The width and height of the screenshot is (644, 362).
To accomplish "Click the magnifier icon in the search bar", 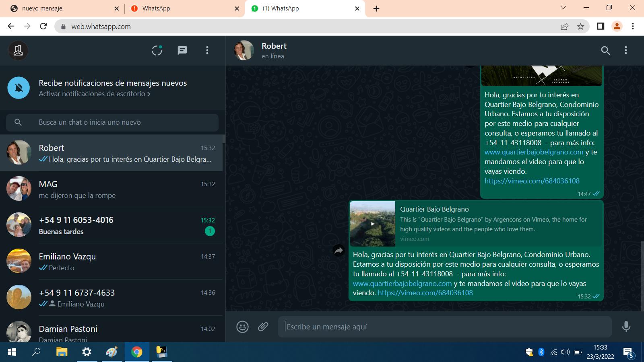I will (18, 122).
